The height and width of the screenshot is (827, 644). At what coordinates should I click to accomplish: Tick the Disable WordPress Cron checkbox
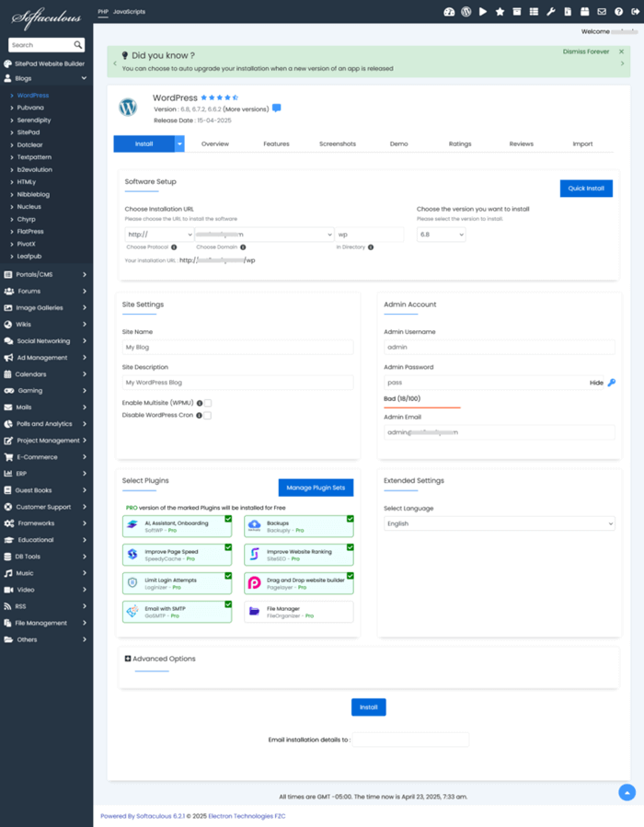(x=207, y=416)
